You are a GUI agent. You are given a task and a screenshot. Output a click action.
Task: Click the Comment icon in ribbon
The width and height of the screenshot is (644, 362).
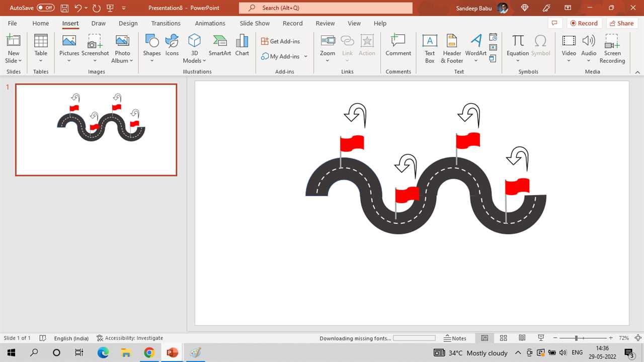398,46
